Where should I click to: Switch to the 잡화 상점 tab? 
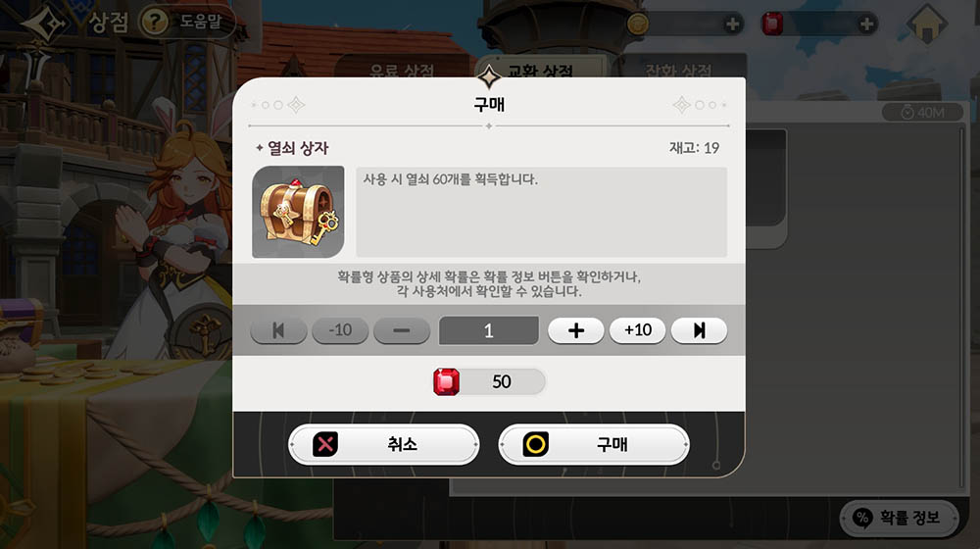[x=679, y=68]
